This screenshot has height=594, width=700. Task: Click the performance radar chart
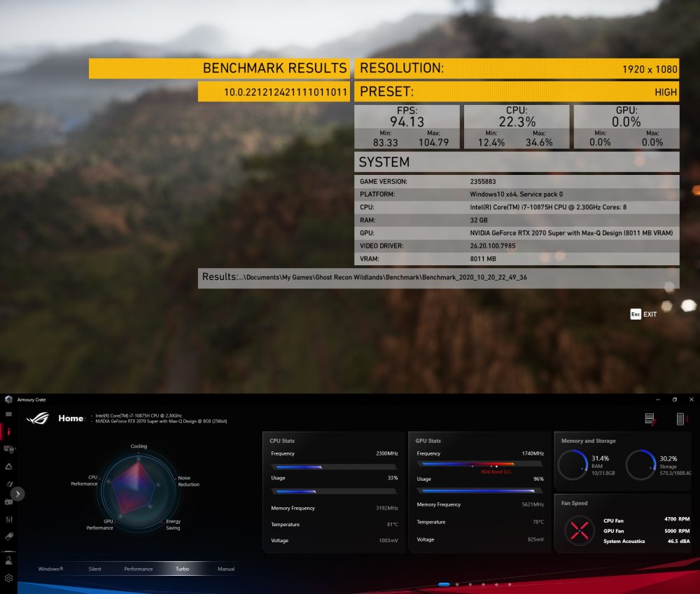[x=138, y=490]
